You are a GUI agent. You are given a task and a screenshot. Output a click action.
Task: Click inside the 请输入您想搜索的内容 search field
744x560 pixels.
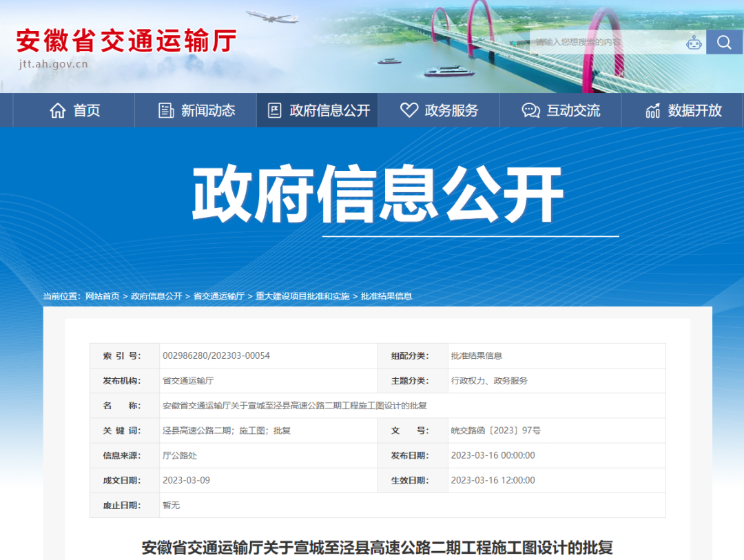click(x=592, y=41)
